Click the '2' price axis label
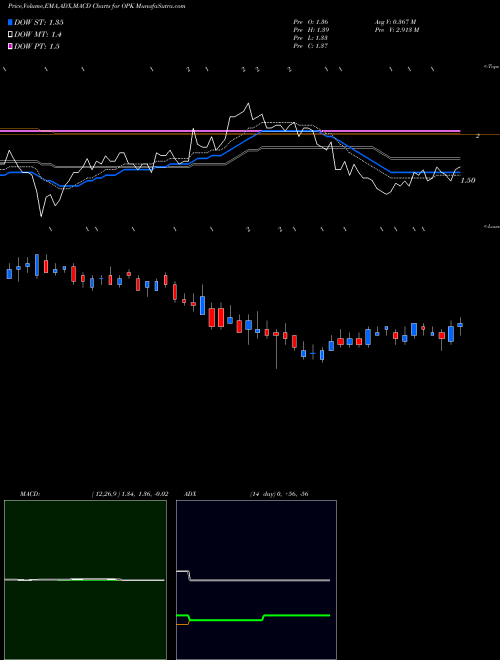 478,136
